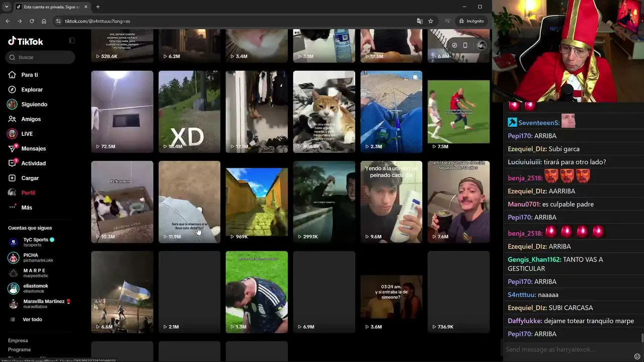Open the chat emote picker icon
Viewport: 644px width, 362px height.
pyautogui.click(x=637, y=356)
